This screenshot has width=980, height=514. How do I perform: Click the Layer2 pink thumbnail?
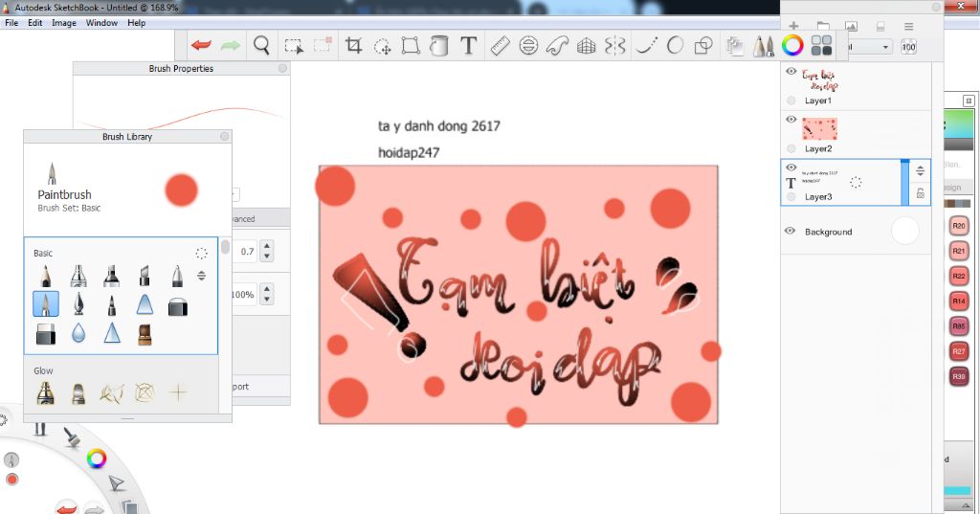(819, 128)
